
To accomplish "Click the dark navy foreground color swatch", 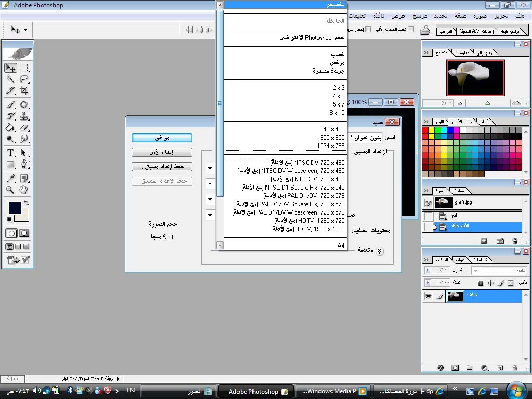I will click(x=15, y=208).
